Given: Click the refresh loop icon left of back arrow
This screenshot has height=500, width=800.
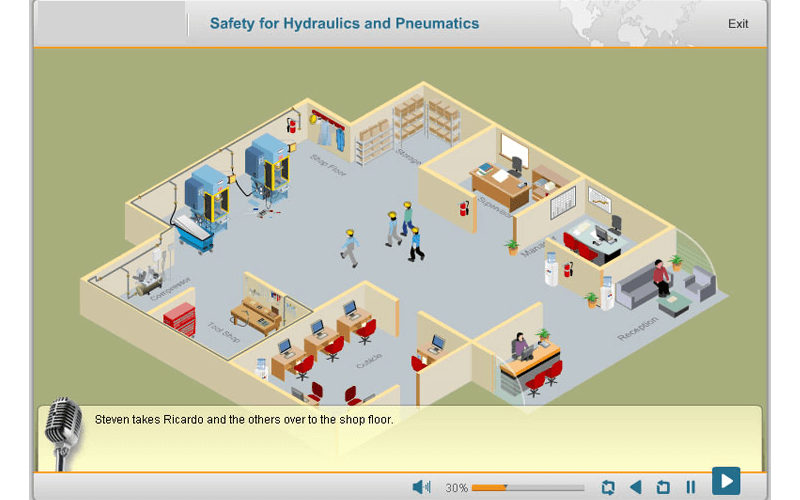Looking at the screenshot, I should [x=608, y=488].
